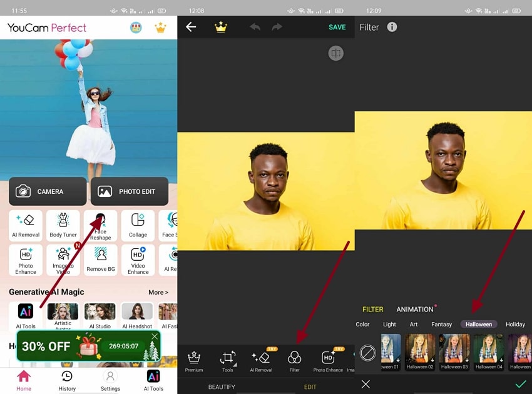Screen dimensions: 532x394
Task: Choose the Art filter category
Action: tap(413, 325)
